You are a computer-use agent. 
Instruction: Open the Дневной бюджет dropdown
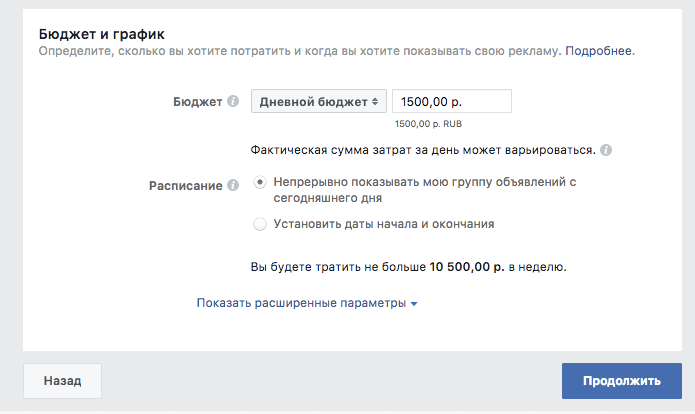coord(319,102)
